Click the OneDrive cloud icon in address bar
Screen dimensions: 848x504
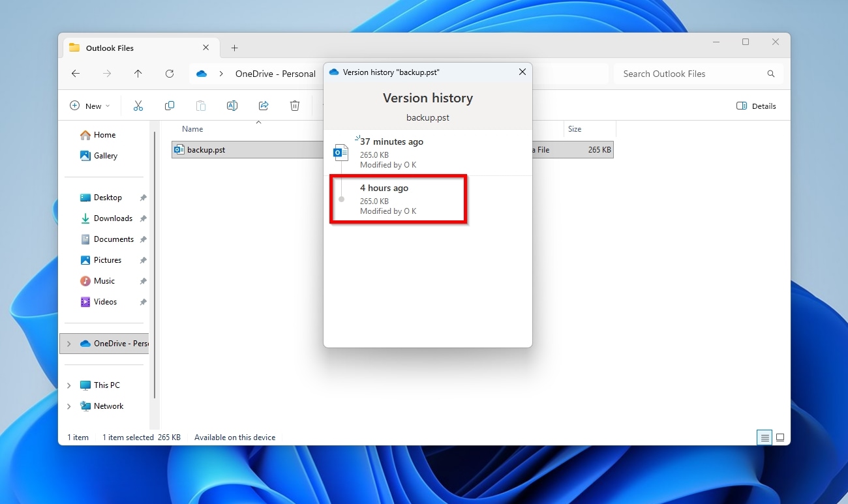pos(202,74)
